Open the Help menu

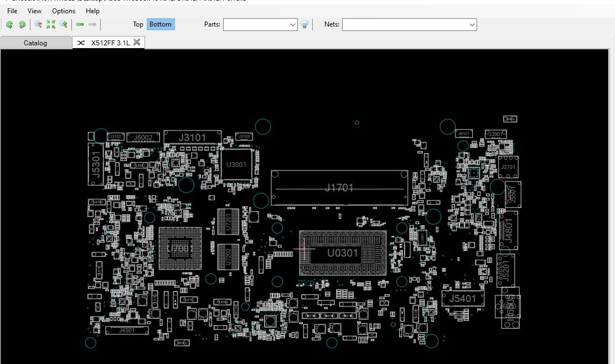pos(92,11)
